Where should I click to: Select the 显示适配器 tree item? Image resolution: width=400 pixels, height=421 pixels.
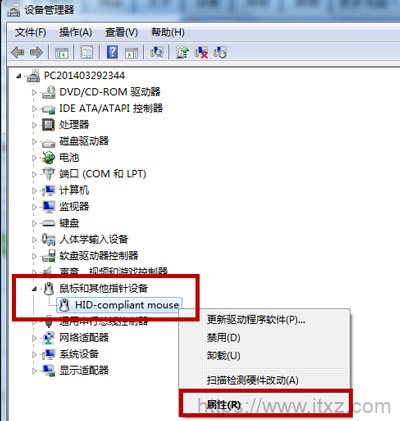(84, 370)
